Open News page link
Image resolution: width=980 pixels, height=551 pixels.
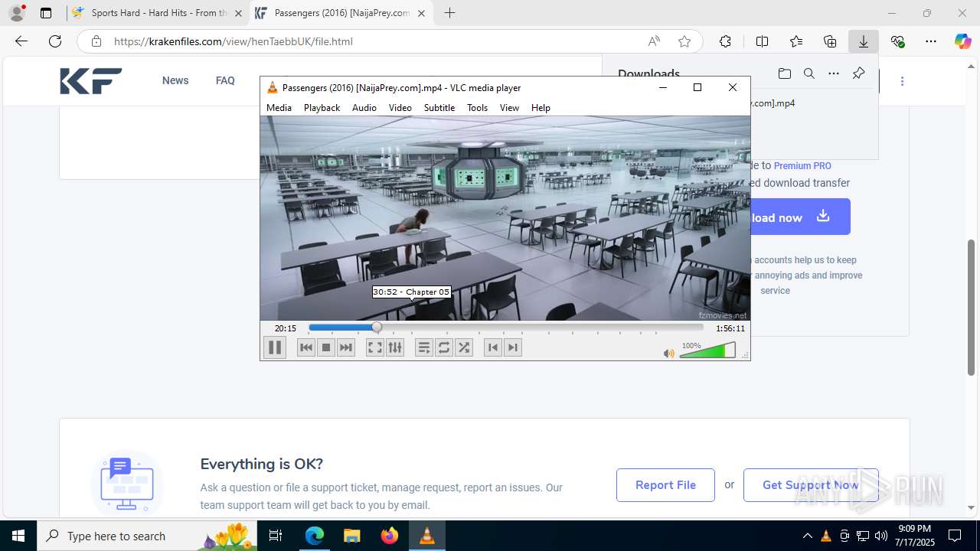click(175, 80)
